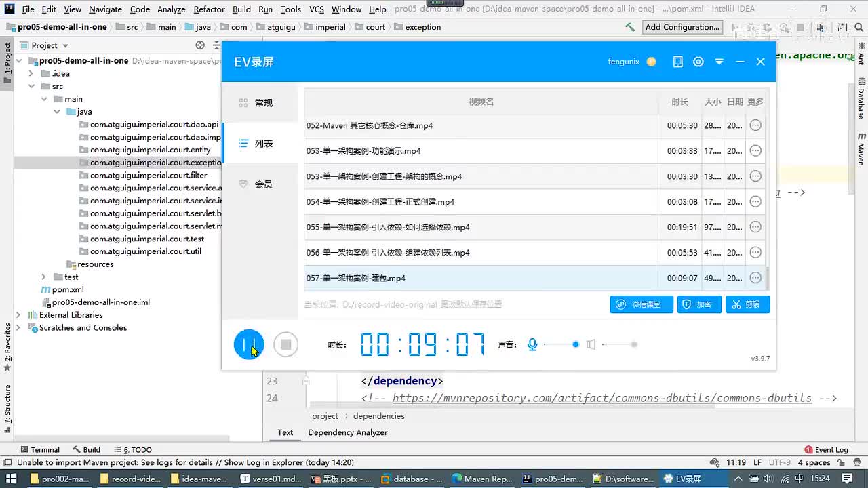The image size is (868, 488).
Task: Click Add Configuration button
Action: [x=682, y=27]
